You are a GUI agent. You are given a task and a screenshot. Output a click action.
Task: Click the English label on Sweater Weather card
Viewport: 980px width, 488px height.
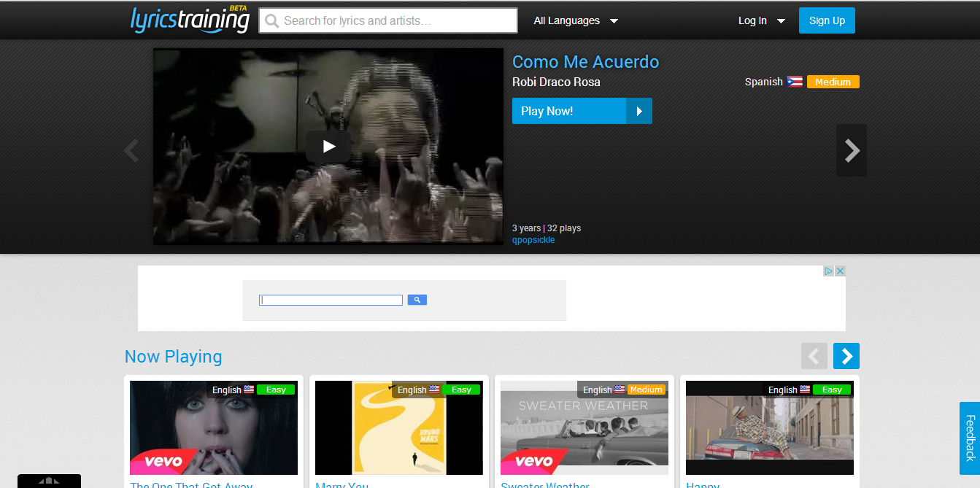(598, 390)
